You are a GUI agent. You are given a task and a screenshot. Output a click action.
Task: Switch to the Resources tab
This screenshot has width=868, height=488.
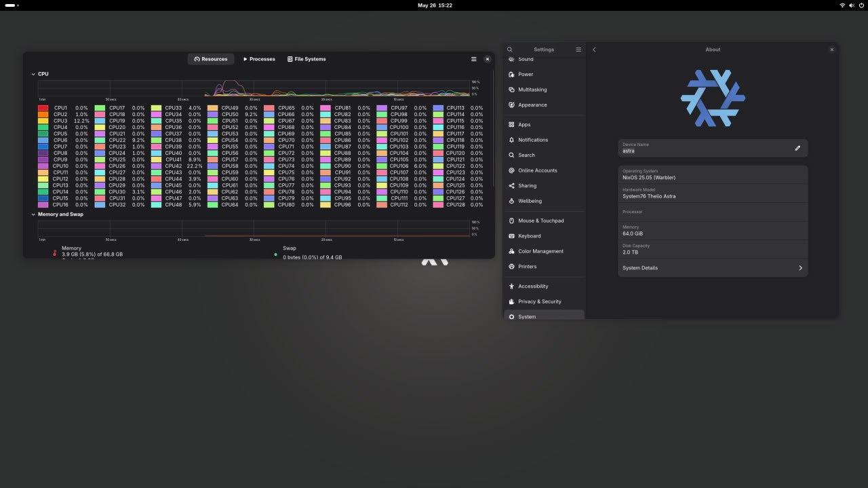(x=211, y=59)
